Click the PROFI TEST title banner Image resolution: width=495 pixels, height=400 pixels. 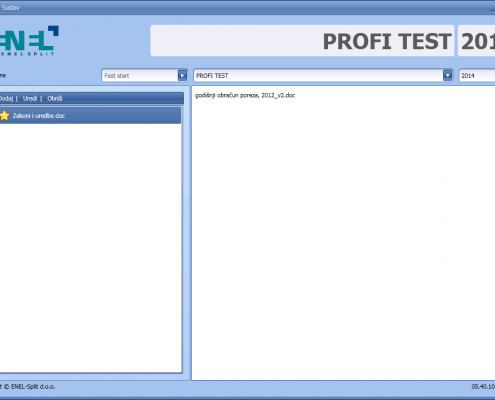302,41
